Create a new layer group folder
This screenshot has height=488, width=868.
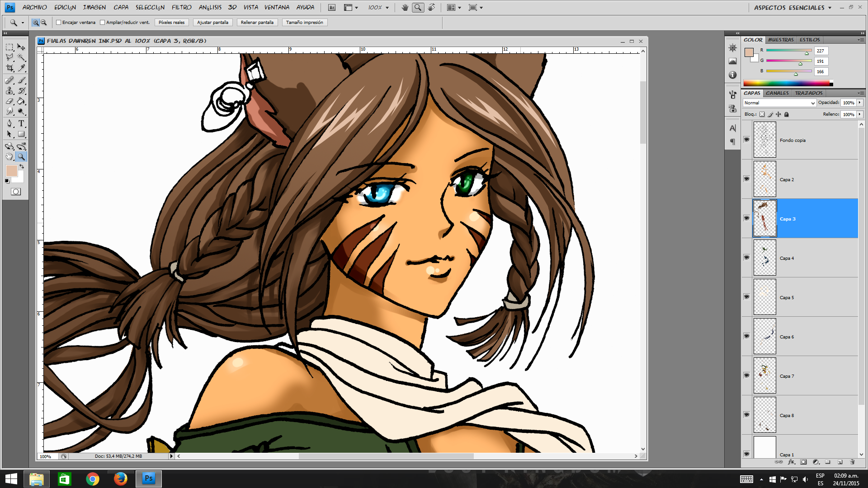click(x=828, y=462)
